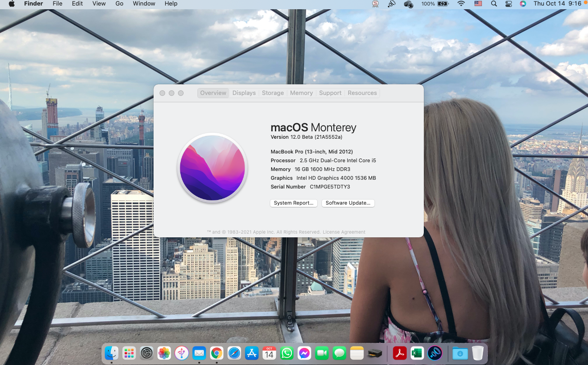Click the cloud sync menu bar icon

click(x=408, y=4)
